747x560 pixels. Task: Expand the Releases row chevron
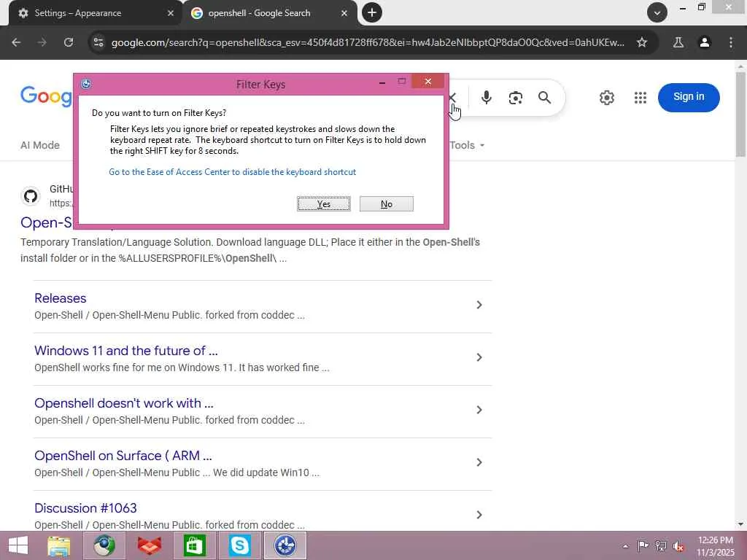(x=479, y=305)
